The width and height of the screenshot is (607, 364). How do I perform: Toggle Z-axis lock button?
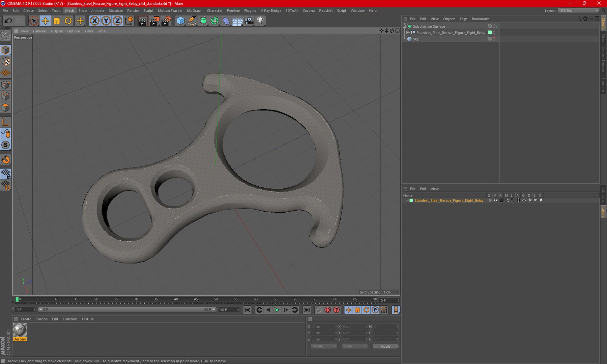pyautogui.click(x=117, y=21)
